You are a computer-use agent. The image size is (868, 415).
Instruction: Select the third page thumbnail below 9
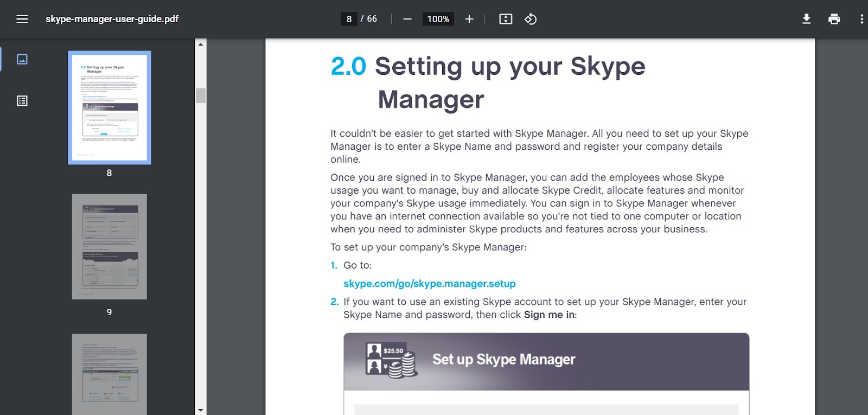click(x=110, y=374)
